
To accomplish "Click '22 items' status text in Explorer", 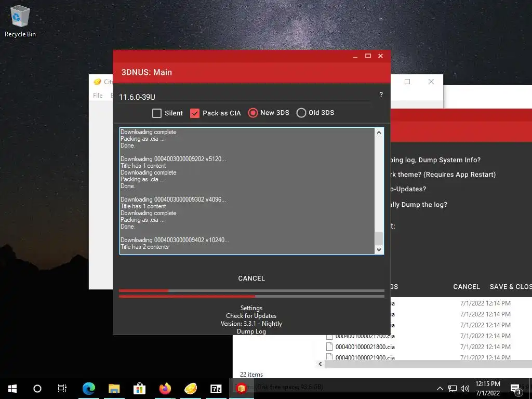I will pyautogui.click(x=251, y=375).
